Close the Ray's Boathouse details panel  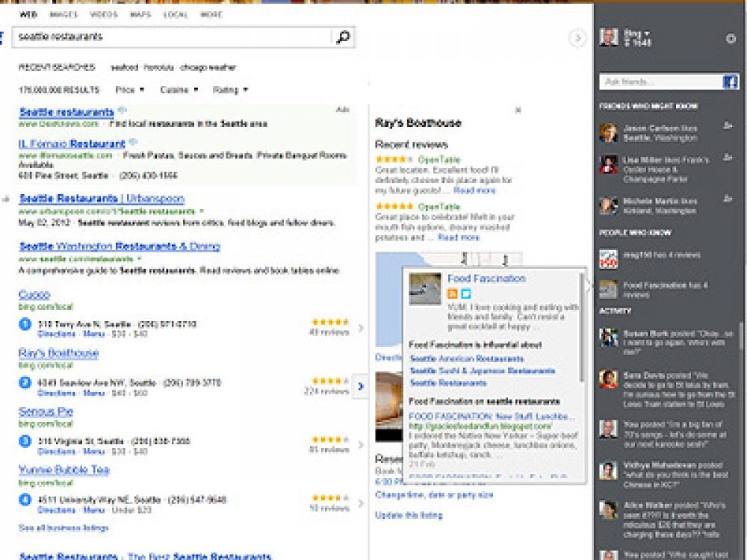coord(518,110)
